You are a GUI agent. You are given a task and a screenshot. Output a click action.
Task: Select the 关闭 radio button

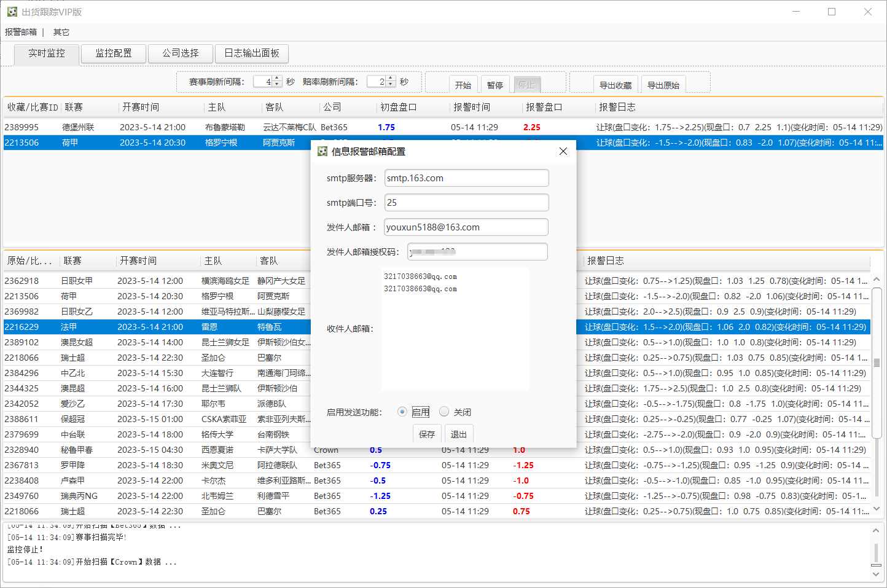(444, 412)
